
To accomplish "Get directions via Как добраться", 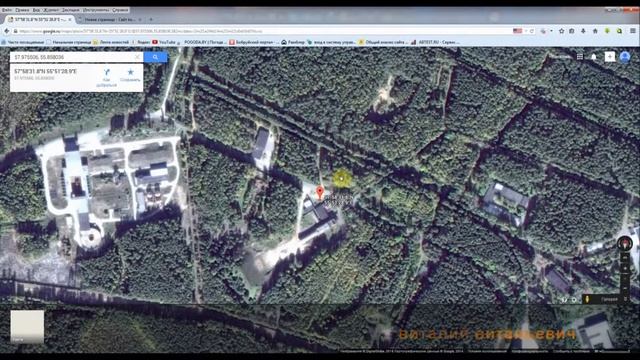I will click(x=107, y=78).
